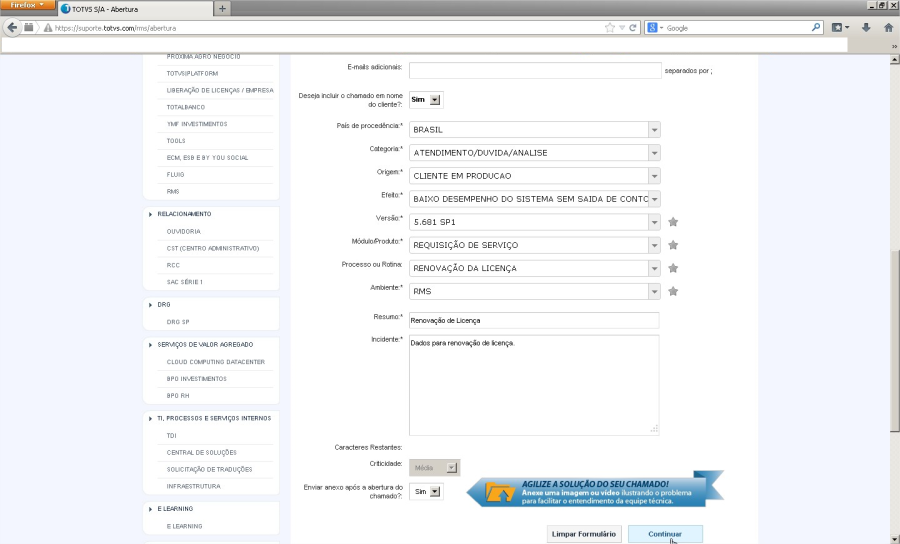The image size is (900, 544).
Task: Click the favorite star next to Processo ou Rotina
Action: [x=673, y=268]
